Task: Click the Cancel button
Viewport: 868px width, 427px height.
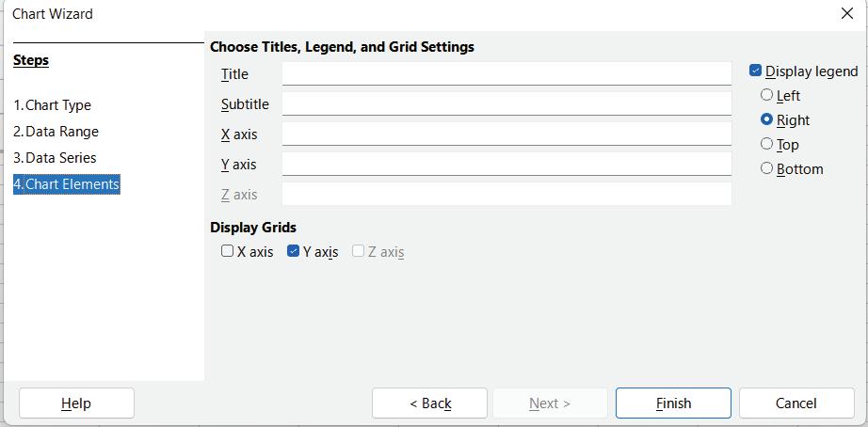Action: pos(796,403)
